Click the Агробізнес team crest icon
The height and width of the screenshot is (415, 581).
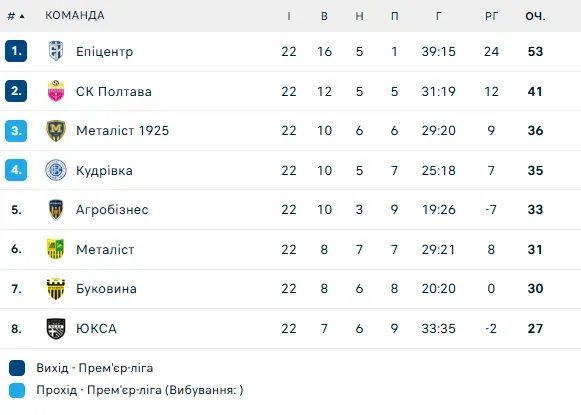(56, 210)
